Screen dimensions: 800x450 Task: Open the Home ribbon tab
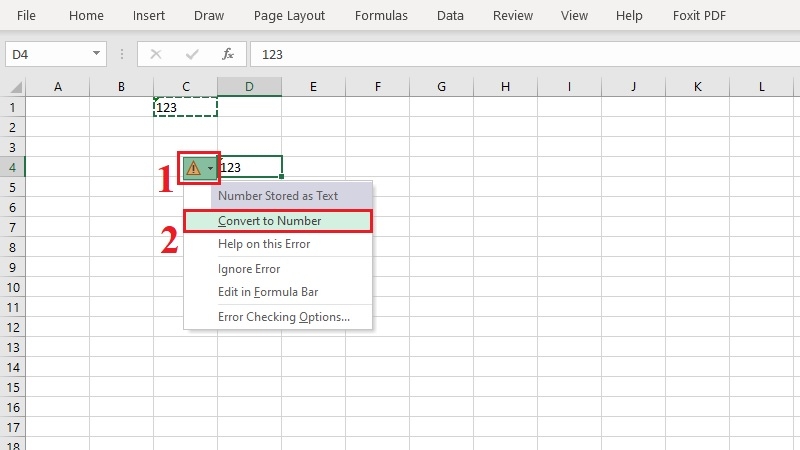[x=86, y=15]
